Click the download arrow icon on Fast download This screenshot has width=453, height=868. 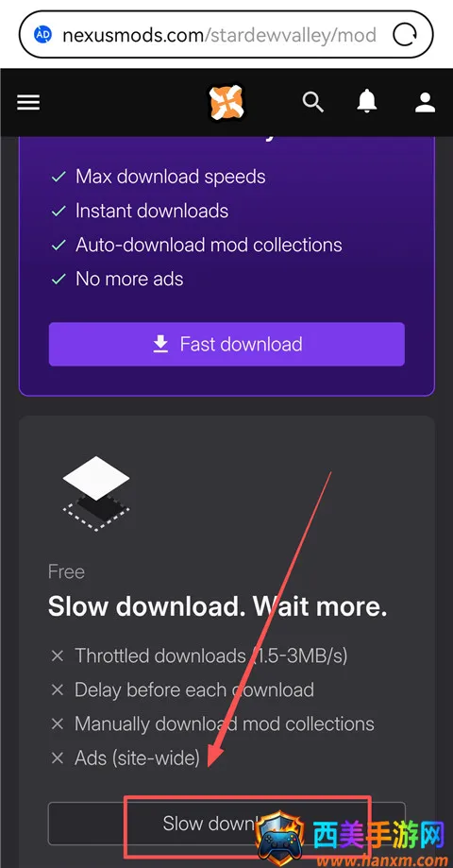click(160, 345)
